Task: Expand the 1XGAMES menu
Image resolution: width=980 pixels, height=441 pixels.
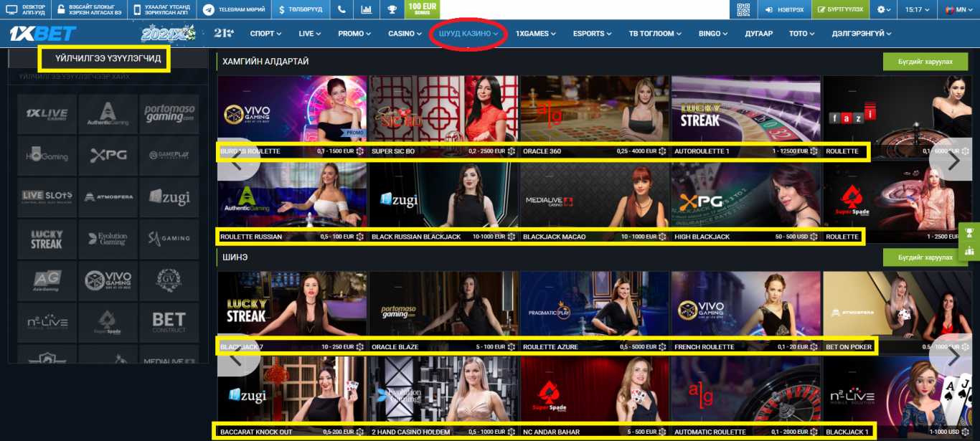Action: (x=537, y=34)
